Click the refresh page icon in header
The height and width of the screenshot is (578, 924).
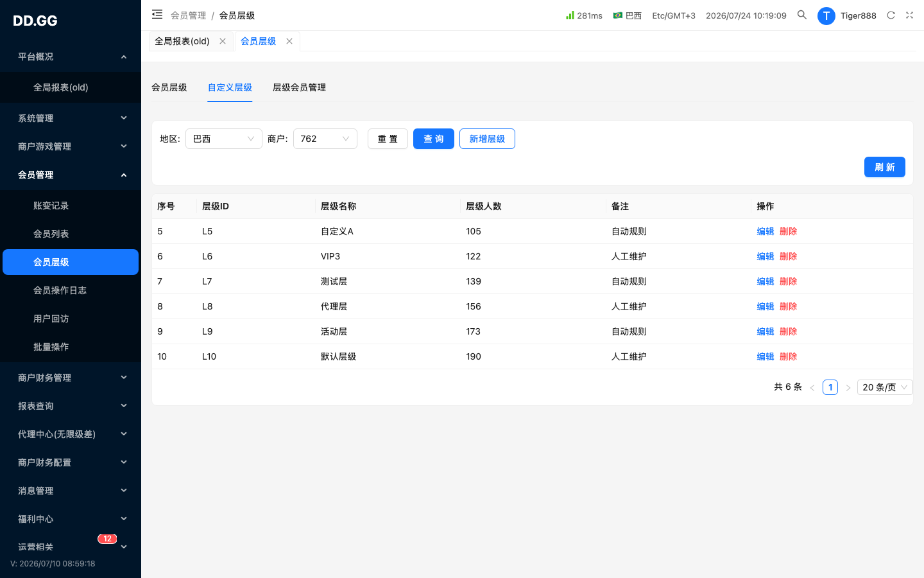(x=891, y=15)
